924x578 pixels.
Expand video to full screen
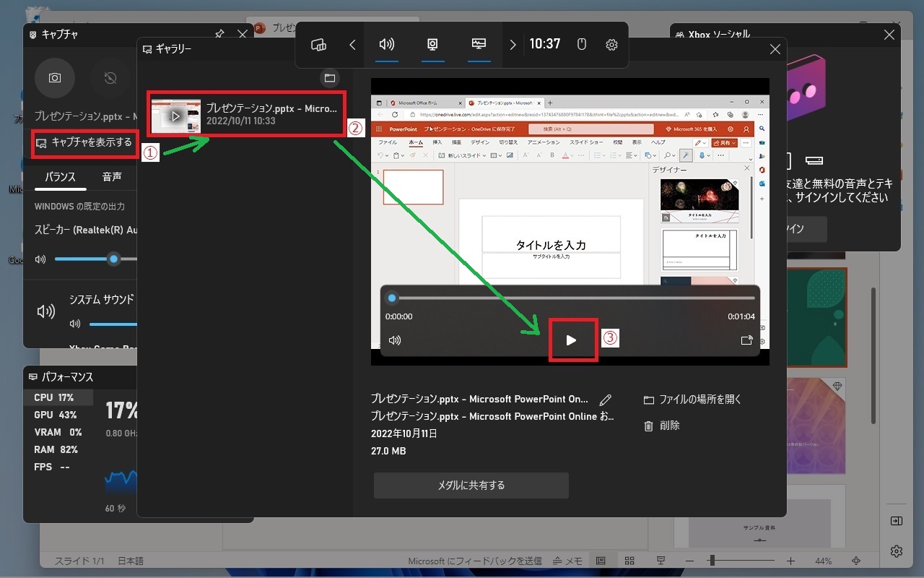click(747, 340)
